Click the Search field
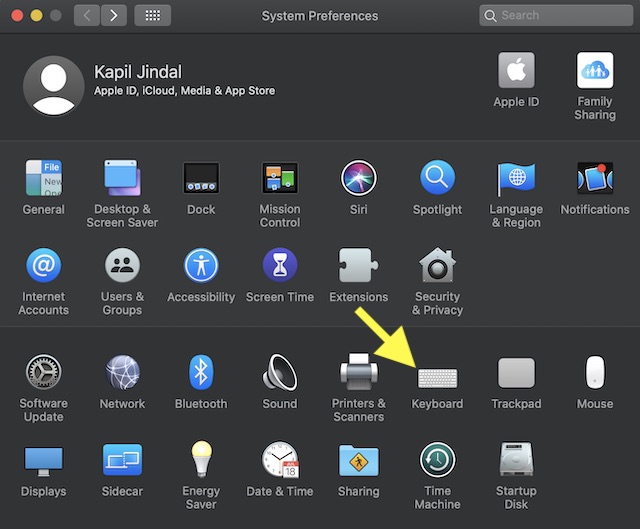This screenshot has height=529, width=640. [556, 16]
